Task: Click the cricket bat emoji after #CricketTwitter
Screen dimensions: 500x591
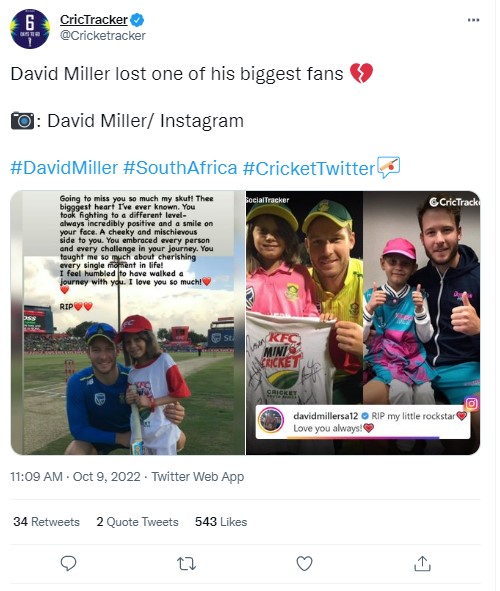Action: [x=388, y=167]
